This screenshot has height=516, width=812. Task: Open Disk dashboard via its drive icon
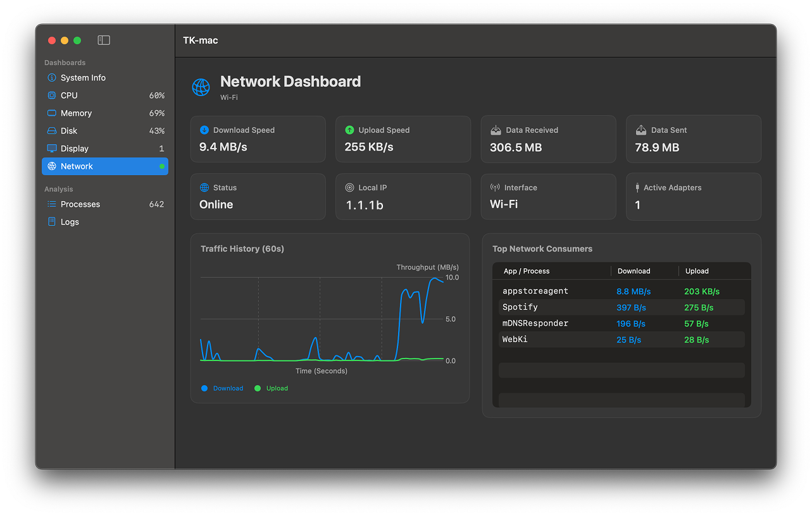point(51,130)
